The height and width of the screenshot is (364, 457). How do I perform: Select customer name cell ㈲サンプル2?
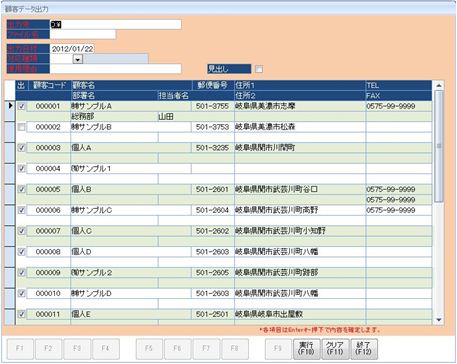click(131, 273)
